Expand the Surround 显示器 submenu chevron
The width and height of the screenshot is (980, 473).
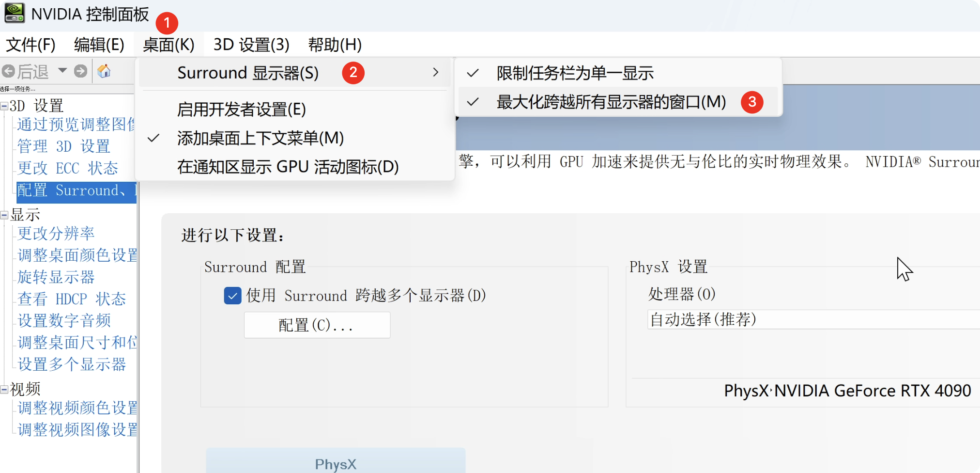436,72
